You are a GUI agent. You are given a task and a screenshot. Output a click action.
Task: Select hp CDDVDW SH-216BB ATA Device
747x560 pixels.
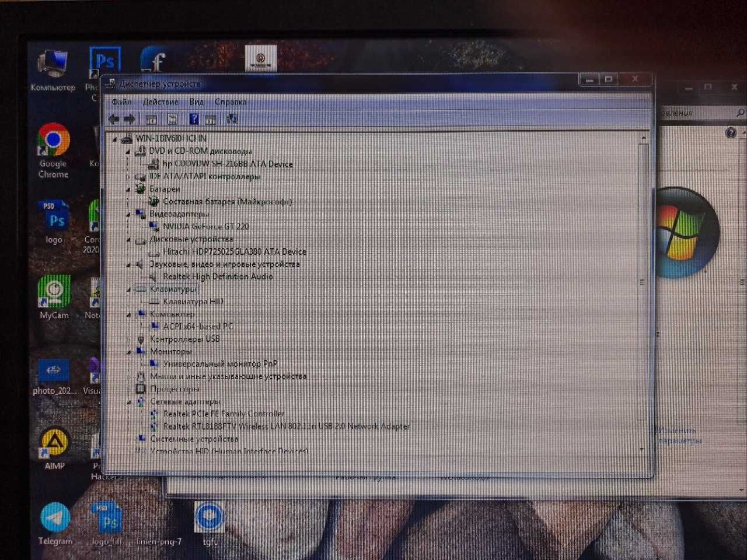point(228,164)
